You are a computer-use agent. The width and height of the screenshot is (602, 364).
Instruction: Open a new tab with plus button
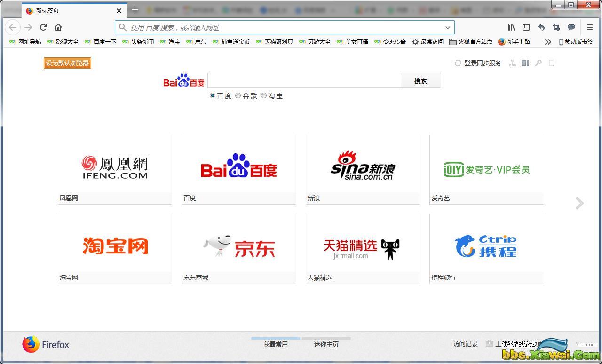coord(135,10)
